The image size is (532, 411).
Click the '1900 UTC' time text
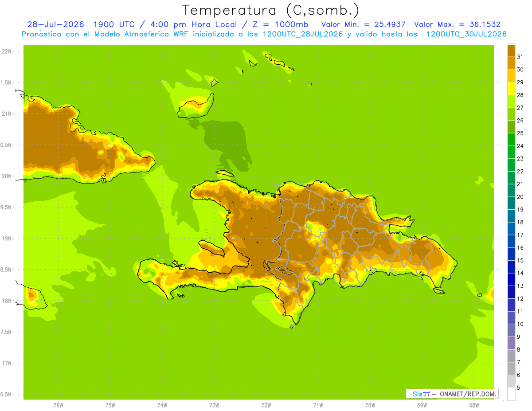click(x=115, y=24)
